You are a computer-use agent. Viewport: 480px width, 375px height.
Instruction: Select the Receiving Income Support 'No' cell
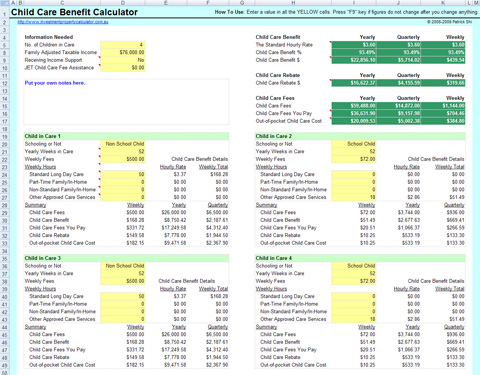coord(123,60)
